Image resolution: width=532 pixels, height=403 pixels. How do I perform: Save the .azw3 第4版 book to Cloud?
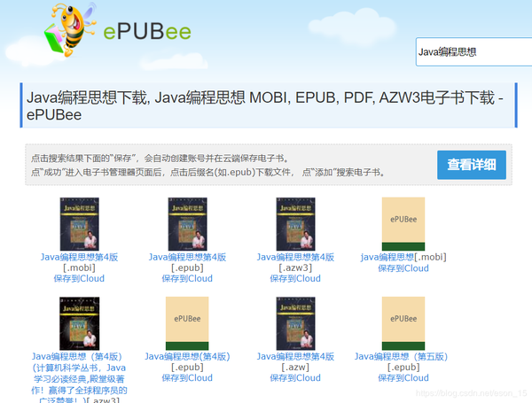(x=296, y=278)
